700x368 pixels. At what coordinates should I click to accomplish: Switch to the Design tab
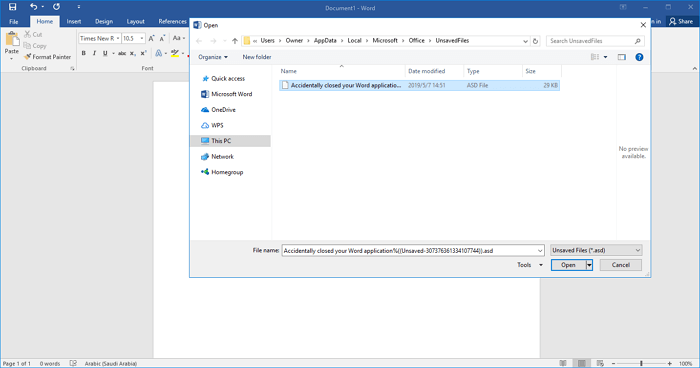click(x=104, y=21)
